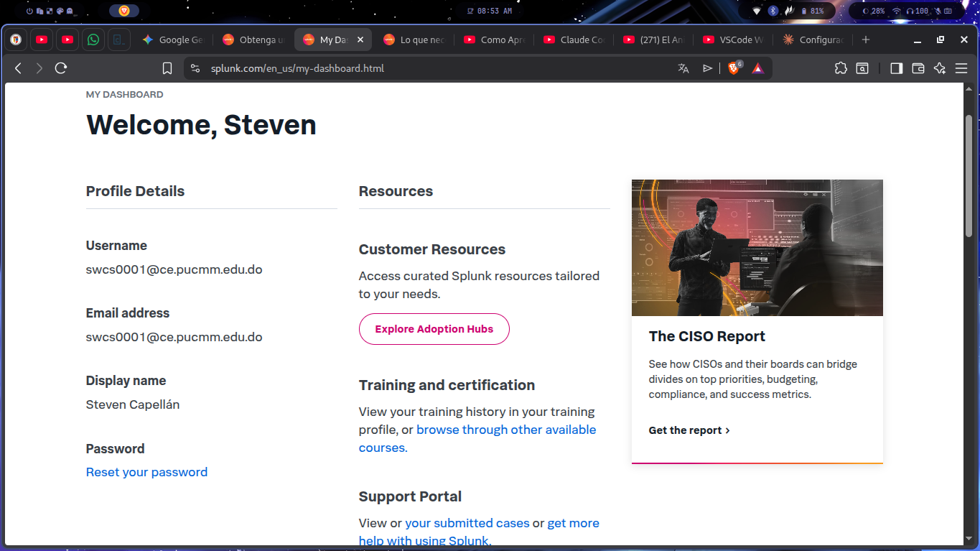Open the pinned WhatsApp tab
The image size is (980, 551).
[x=93, y=40]
